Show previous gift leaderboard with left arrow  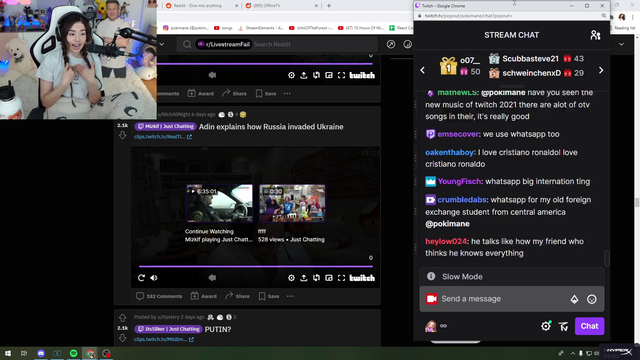422,70
